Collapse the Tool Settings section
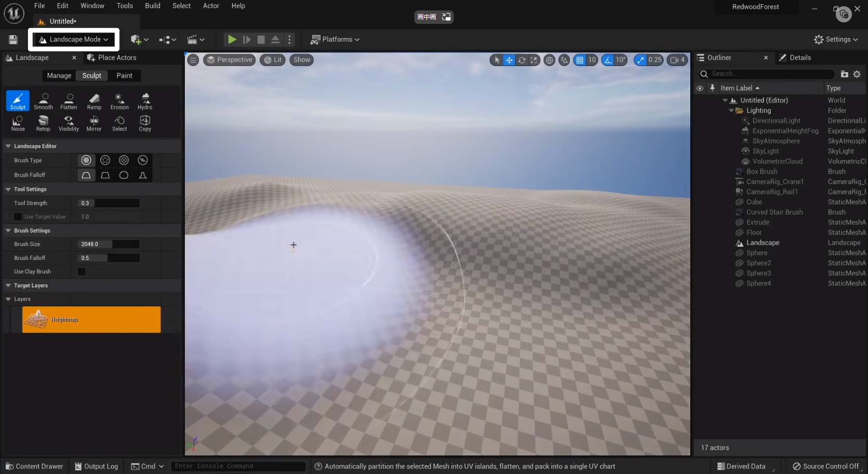 pos(8,189)
